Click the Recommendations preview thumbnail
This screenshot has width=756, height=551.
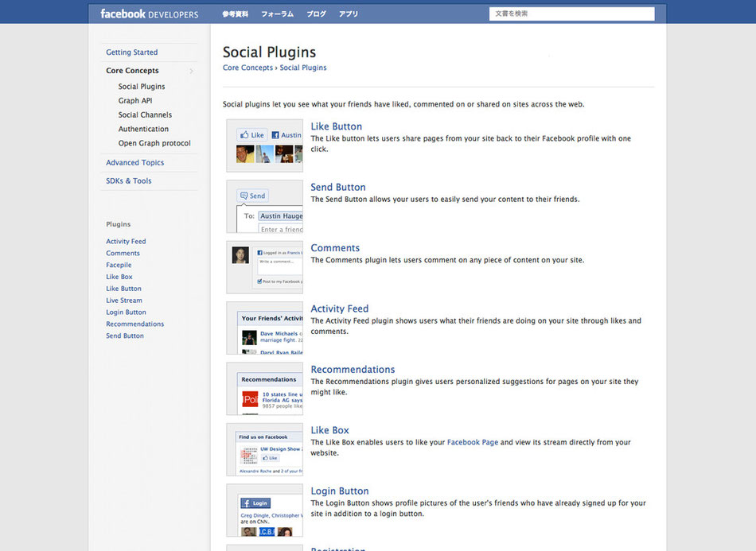point(265,388)
